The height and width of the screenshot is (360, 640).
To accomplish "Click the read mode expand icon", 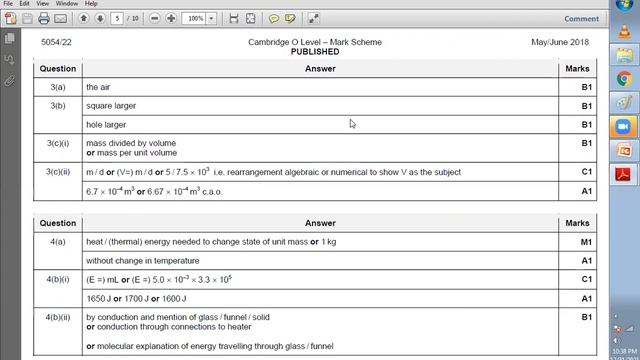I will (x=313, y=18).
